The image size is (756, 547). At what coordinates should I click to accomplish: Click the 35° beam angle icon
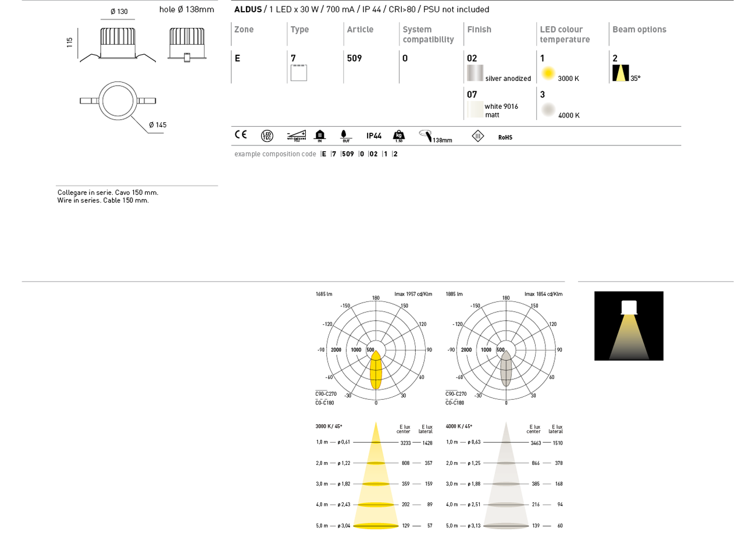click(621, 73)
